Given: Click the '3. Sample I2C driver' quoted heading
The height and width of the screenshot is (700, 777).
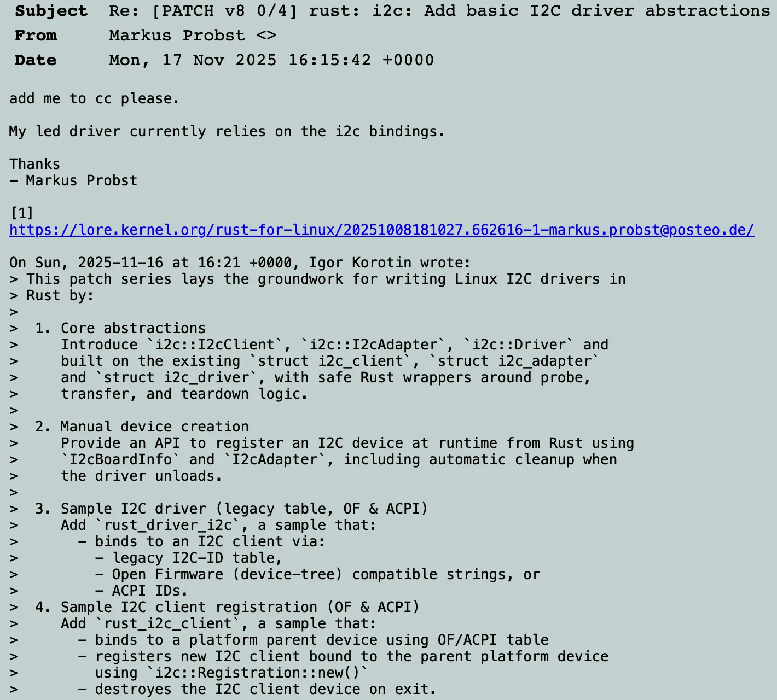Looking at the screenshot, I should pyautogui.click(x=231, y=509).
